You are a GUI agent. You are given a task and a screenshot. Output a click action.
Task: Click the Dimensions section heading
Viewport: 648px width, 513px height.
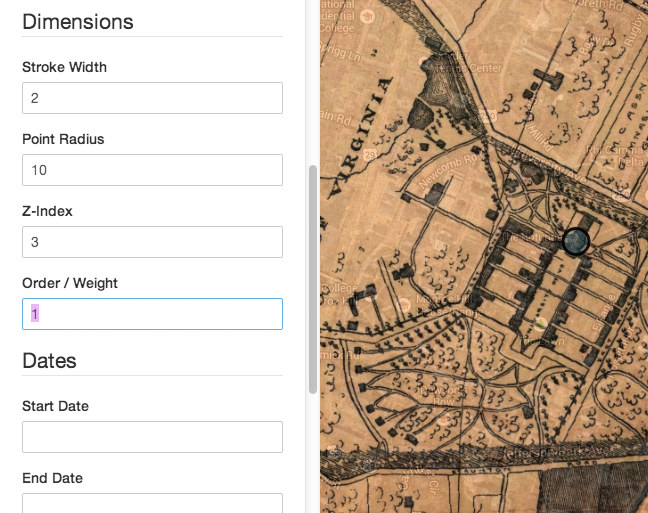click(x=78, y=21)
